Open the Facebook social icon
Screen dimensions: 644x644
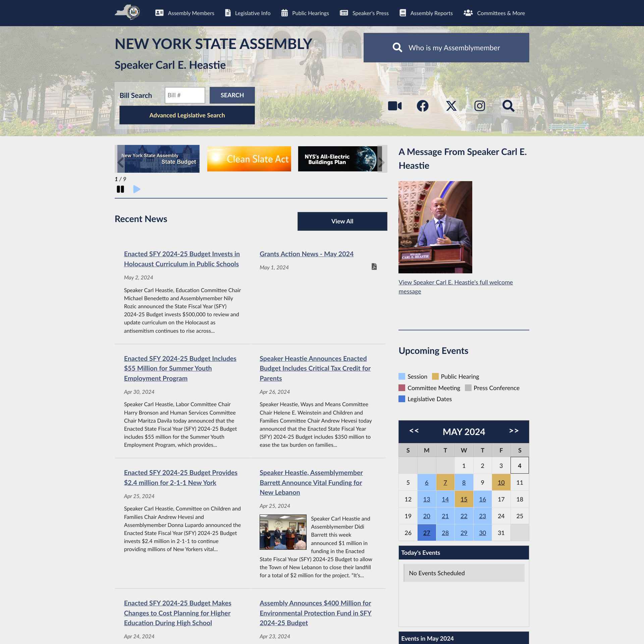coord(422,106)
